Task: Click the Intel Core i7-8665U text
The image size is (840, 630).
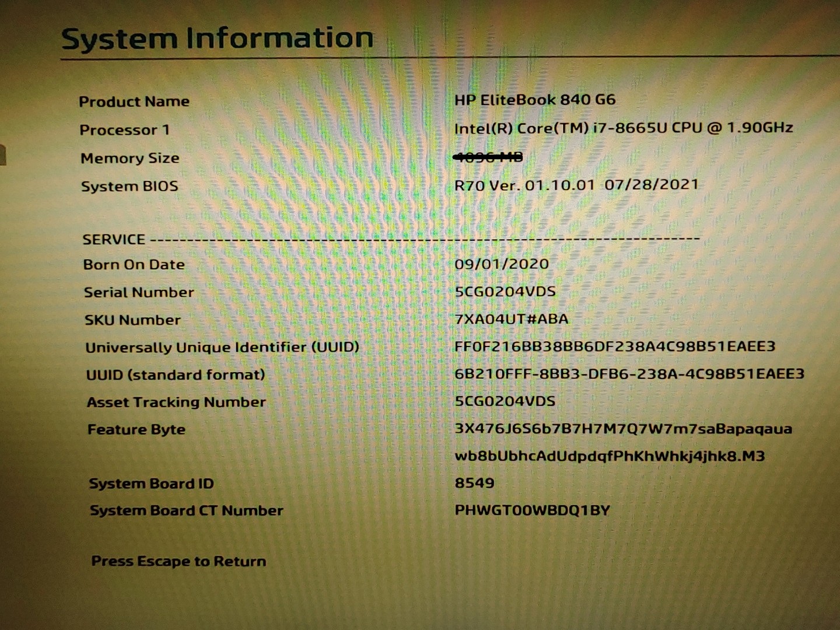Action: point(624,127)
